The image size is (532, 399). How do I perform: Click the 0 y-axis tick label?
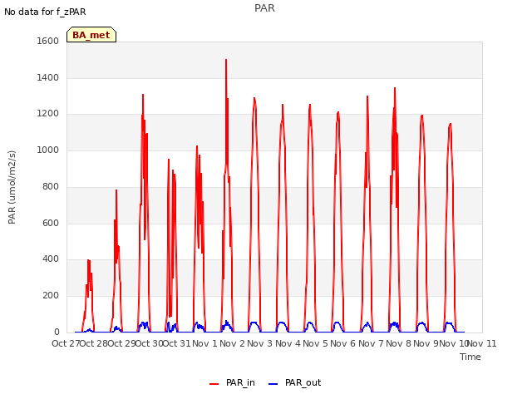57,332
